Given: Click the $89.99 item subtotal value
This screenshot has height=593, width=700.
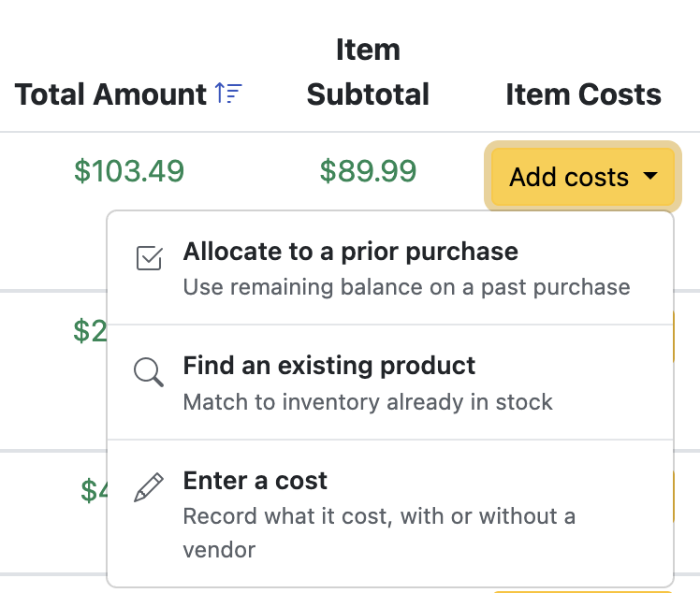Looking at the screenshot, I should 368,171.
